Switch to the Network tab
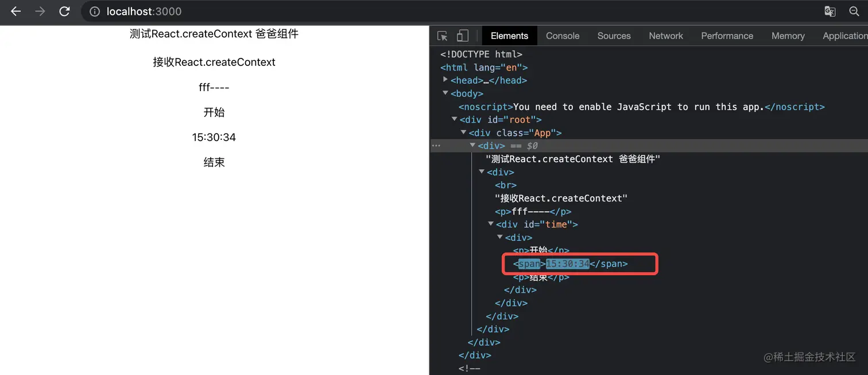The width and height of the screenshot is (868, 375). pos(666,36)
